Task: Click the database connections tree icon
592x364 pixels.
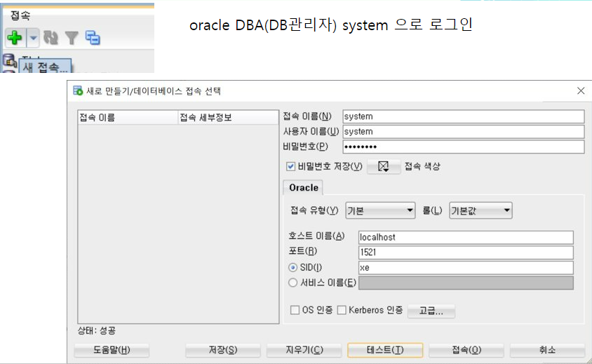Action: [9, 60]
